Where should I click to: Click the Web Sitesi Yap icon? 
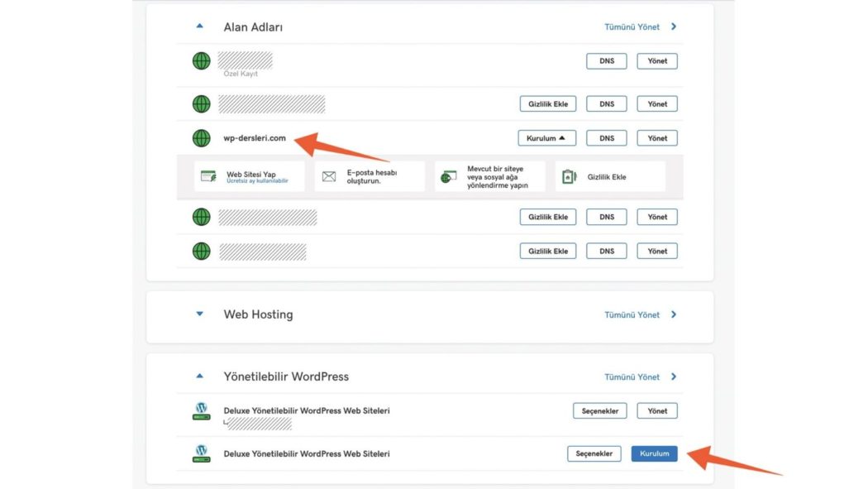pyautogui.click(x=208, y=177)
